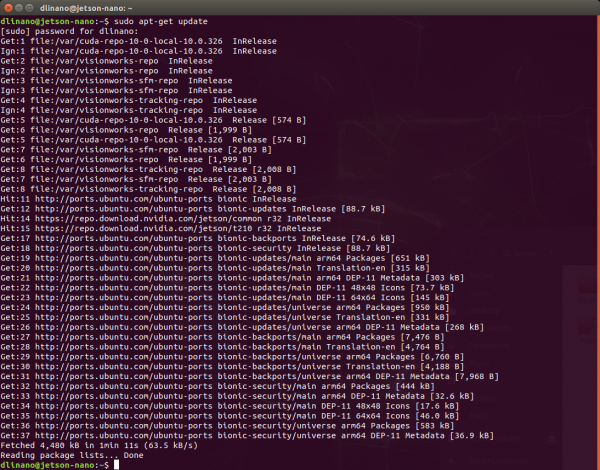Click the 'Reading package lists... Done' line
This screenshot has height=470, width=600.
click(x=72, y=455)
